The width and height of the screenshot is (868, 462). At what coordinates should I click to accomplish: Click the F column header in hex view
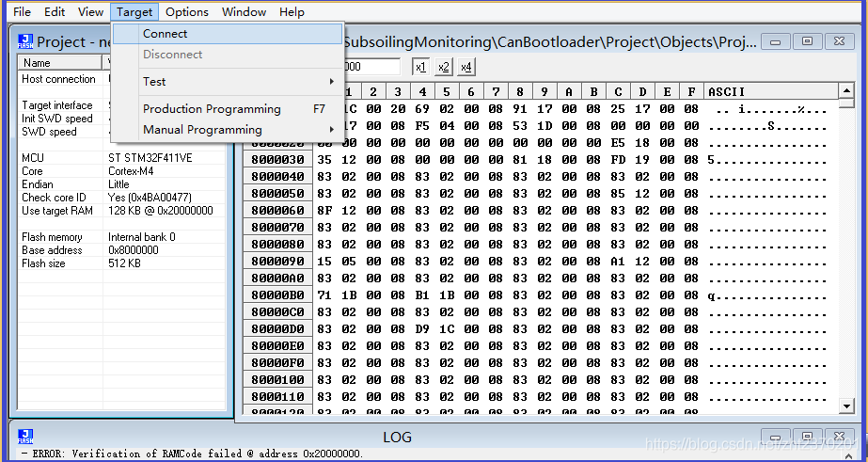click(x=691, y=91)
